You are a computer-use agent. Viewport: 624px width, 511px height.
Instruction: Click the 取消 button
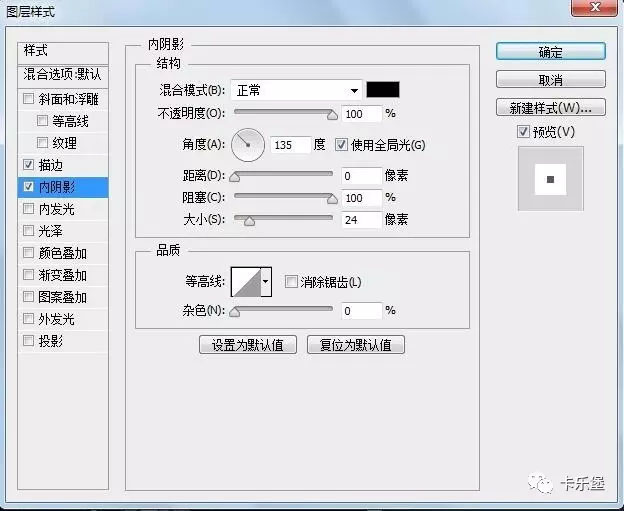pos(551,80)
